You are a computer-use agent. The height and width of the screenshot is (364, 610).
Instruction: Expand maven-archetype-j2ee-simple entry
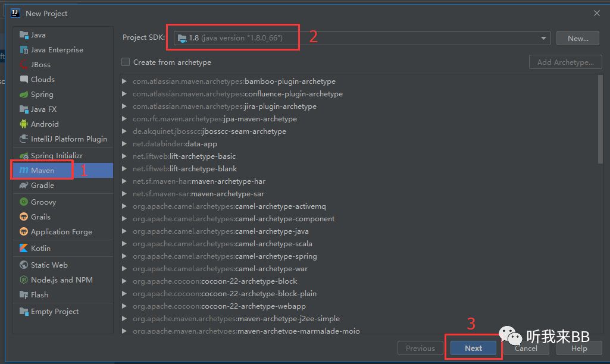pos(124,319)
